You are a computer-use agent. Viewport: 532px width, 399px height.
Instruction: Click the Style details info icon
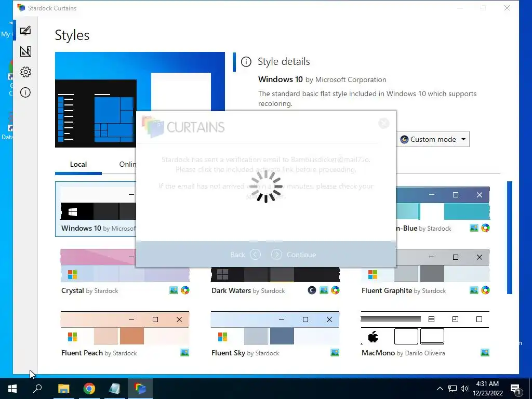tap(246, 62)
